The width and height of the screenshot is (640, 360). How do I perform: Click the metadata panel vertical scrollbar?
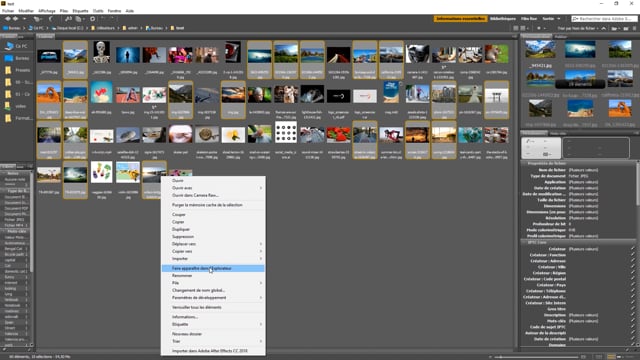pos(638,184)
